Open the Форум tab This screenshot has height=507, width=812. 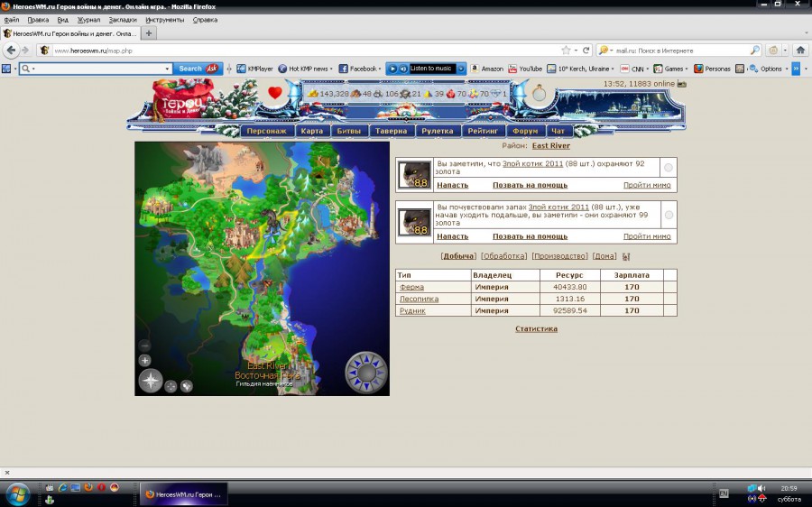pos(525,131)
